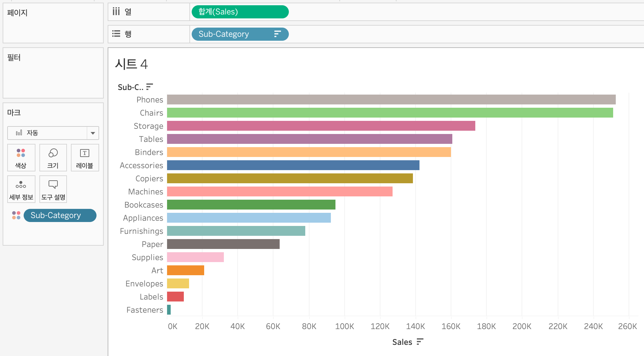This screenshot has height=356, width=644.
Task: Click sort icon next to Sales axis title
Action: pyautogui.click(x=420, y=342)
